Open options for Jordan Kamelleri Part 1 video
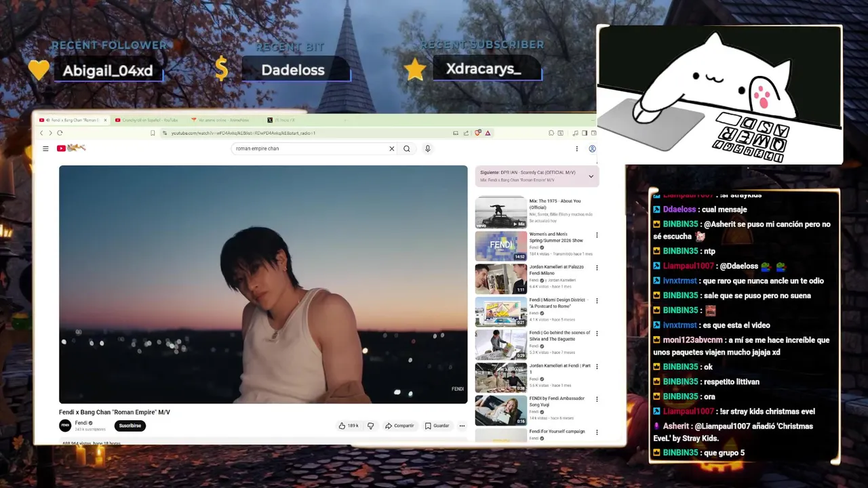 pyautogui.click(x=597, y=367)
